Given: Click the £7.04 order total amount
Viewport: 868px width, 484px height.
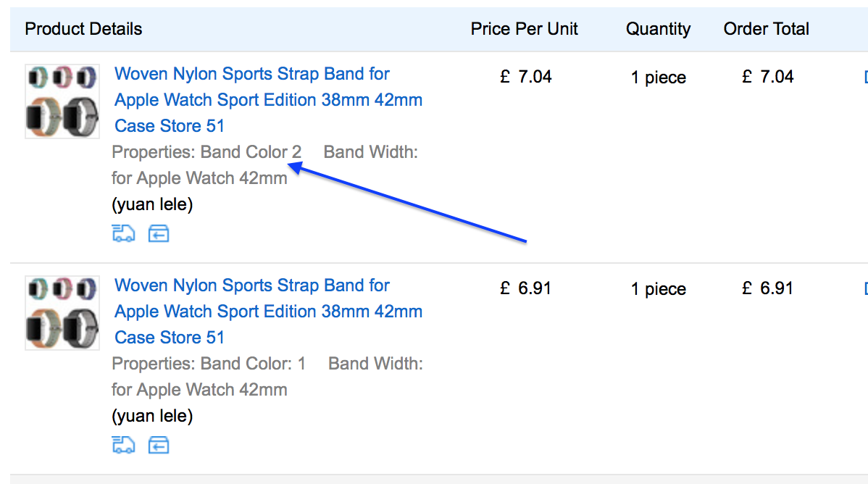Looking at the screenshot, I should click(768, 77).
